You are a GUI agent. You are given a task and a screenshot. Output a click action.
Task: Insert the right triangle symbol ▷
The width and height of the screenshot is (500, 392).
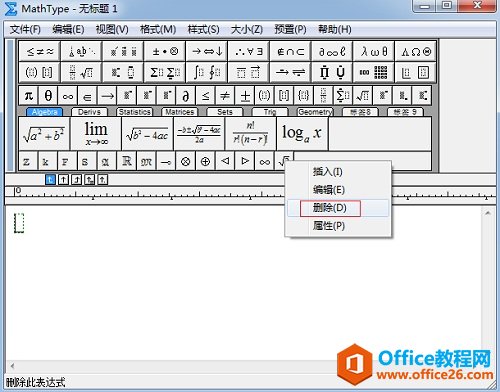pos(245,161)
